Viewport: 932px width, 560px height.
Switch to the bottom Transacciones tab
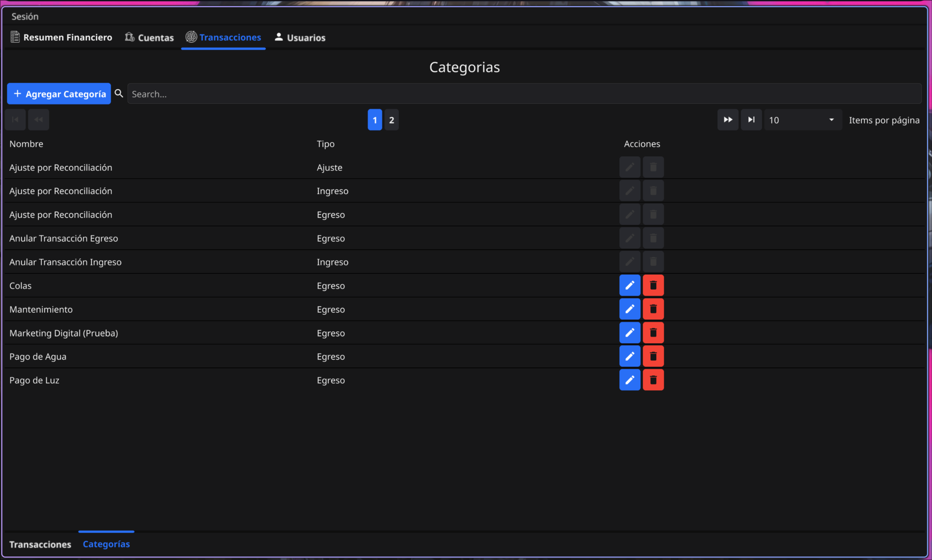pyautogui.click(x=40, y=544)
